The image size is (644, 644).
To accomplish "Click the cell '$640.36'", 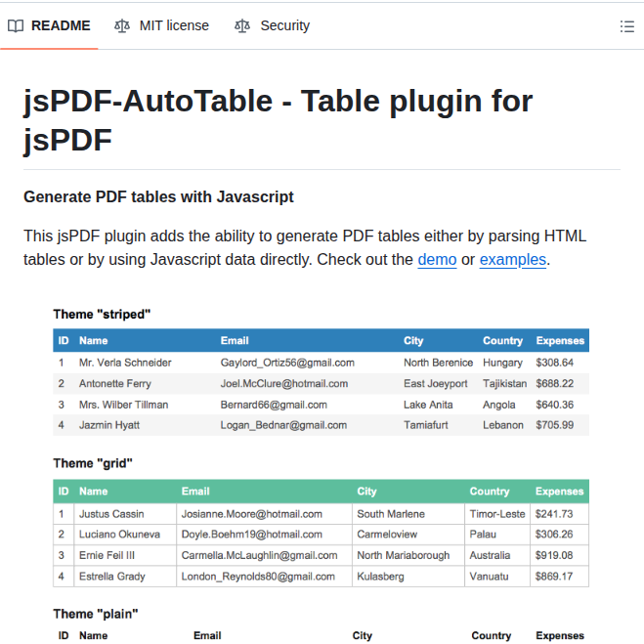I will [x=554, y=405].
